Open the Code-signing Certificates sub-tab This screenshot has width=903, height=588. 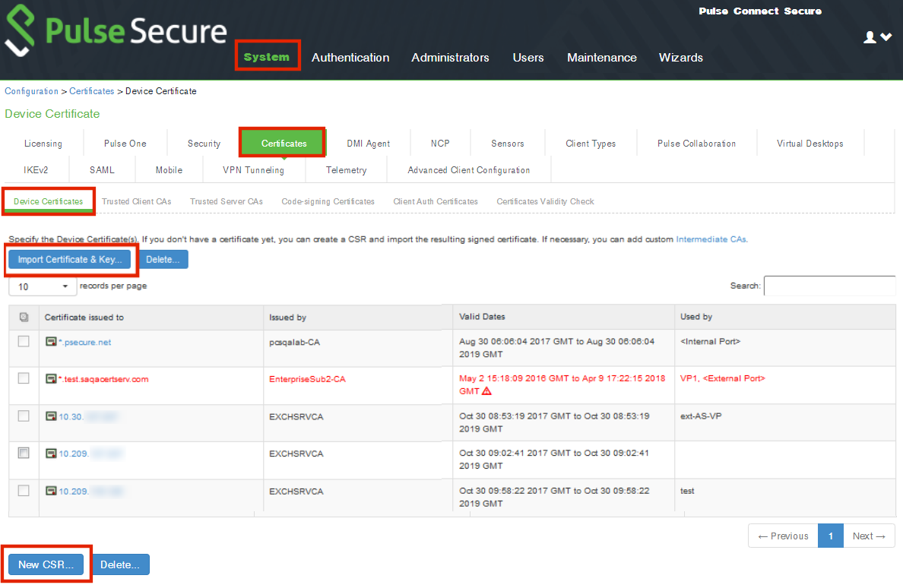(328, 201)
